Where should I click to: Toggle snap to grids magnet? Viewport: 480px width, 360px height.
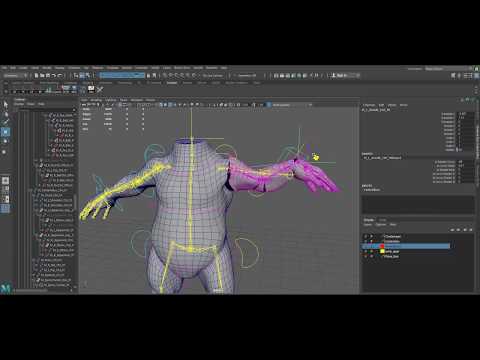(x=165, y=76)
